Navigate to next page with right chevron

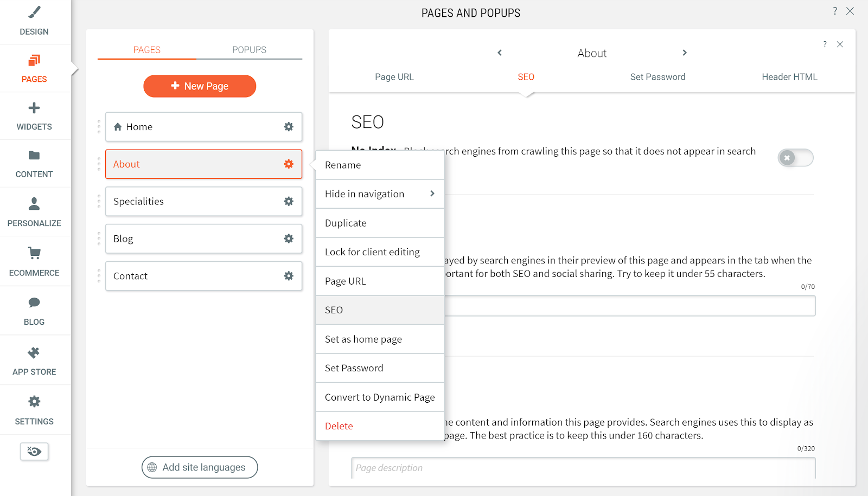[x=684, y=53]
